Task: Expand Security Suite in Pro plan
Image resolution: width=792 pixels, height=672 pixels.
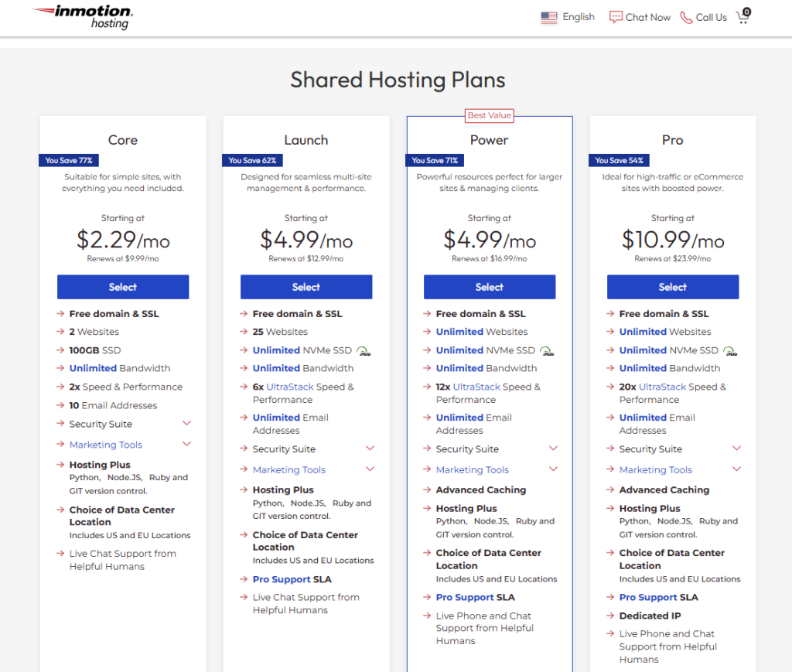Action: (x=736, y=449)
